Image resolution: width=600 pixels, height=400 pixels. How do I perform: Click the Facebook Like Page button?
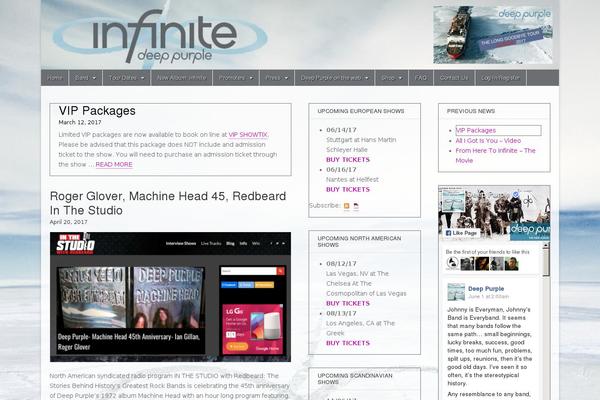(461, 233)
